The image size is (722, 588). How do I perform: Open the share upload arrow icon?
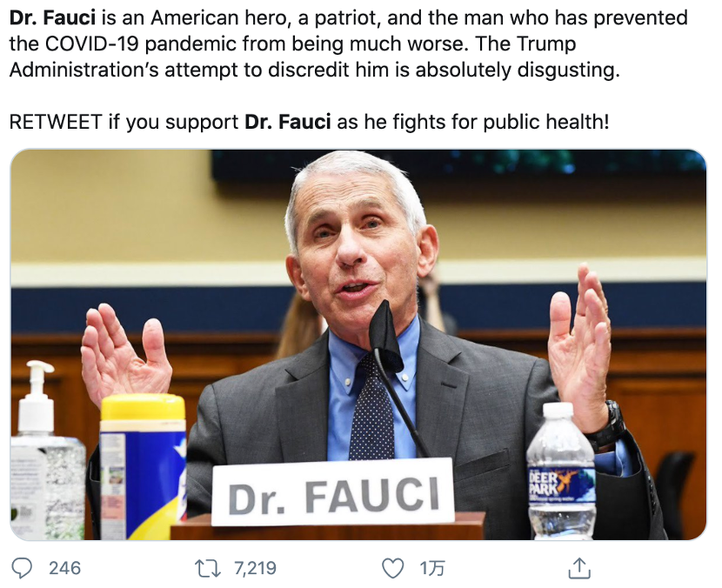coord(579,568)
